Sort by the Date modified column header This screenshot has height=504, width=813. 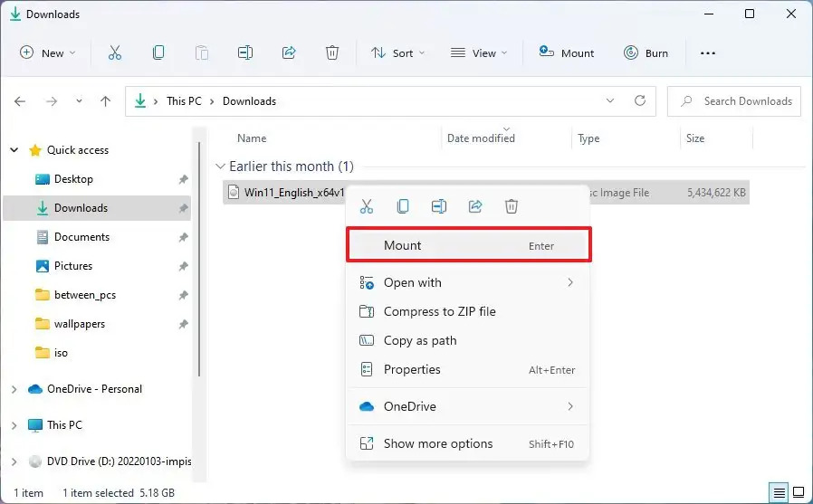(481, 138)
